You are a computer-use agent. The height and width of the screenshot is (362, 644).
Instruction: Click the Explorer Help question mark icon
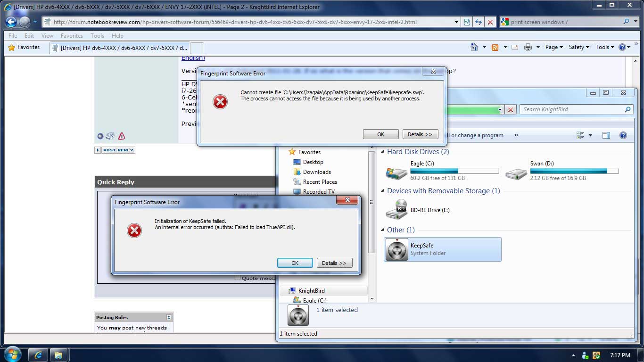[x=623, y=135]
